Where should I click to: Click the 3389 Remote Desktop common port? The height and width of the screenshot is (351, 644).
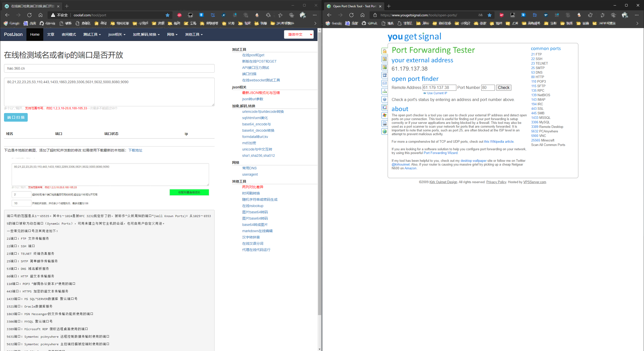[x=547, y=127]
